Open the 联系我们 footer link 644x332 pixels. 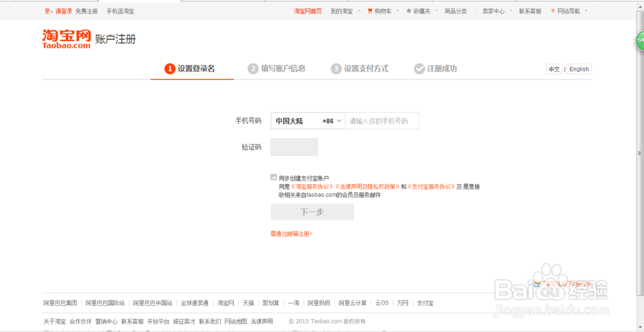[x=210, y=321]
